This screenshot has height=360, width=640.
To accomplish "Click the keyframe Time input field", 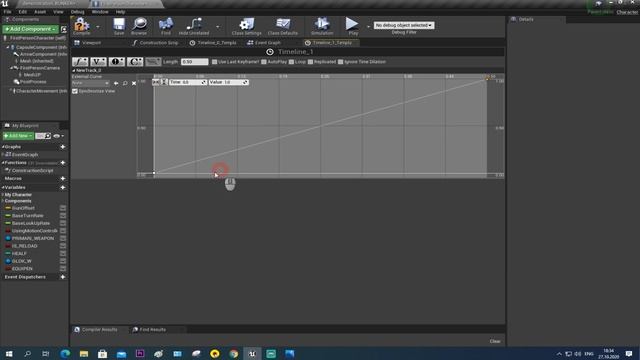I will pyautogui.click(x=188, y=82).
